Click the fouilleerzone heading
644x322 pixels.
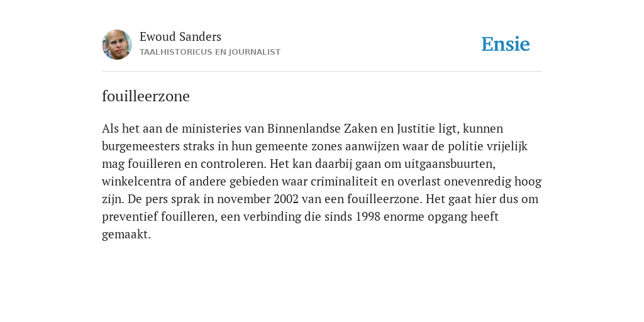click(x=146, y=96)
